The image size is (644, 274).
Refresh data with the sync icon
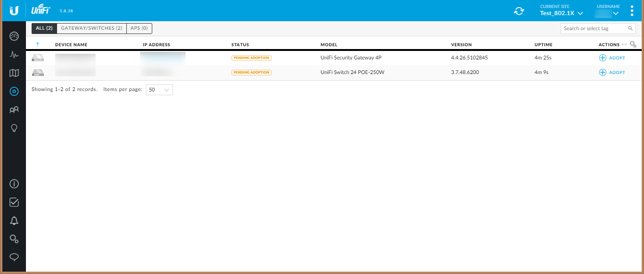[x=519, y=11]
